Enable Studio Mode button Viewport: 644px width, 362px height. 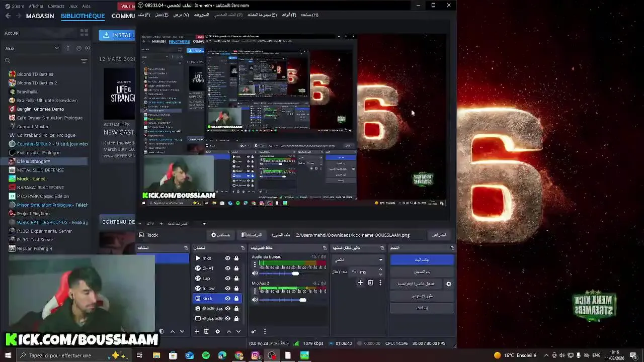422,296
